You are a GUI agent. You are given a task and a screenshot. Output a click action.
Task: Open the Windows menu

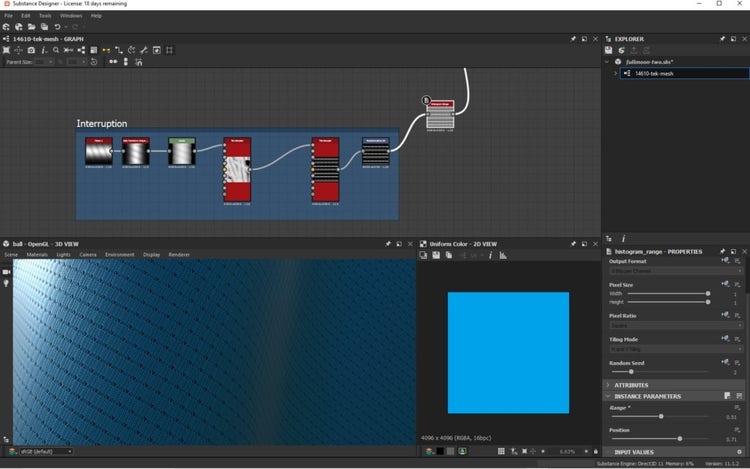71,16
